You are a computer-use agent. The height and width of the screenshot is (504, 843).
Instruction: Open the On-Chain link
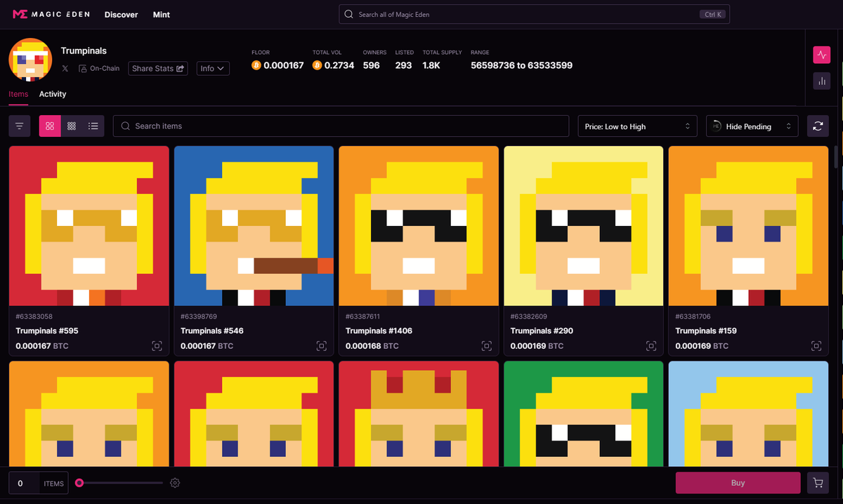click(x=99, y=68)
